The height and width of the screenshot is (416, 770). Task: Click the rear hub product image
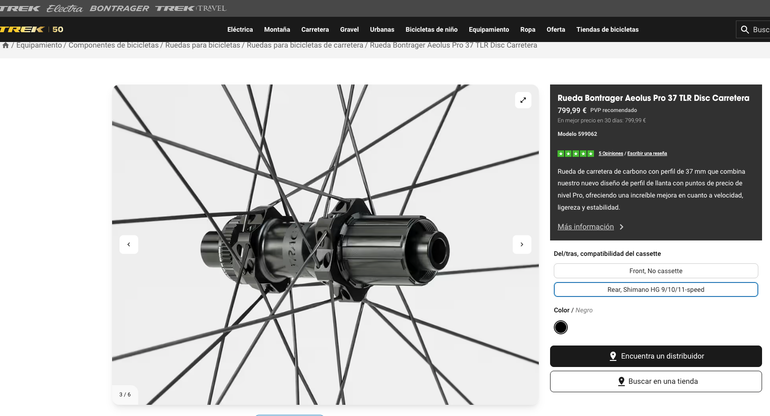click(325, 245)
